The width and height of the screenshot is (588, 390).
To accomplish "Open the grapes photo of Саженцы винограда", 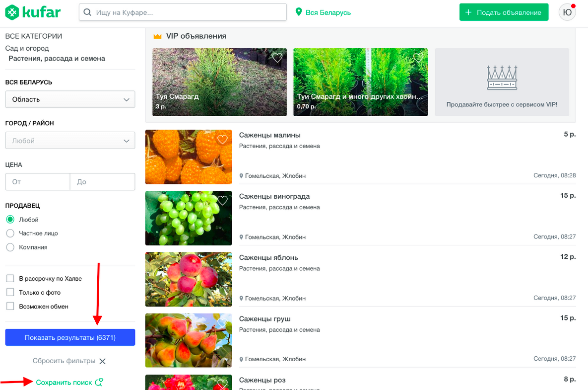I will [x=189, y=218].
